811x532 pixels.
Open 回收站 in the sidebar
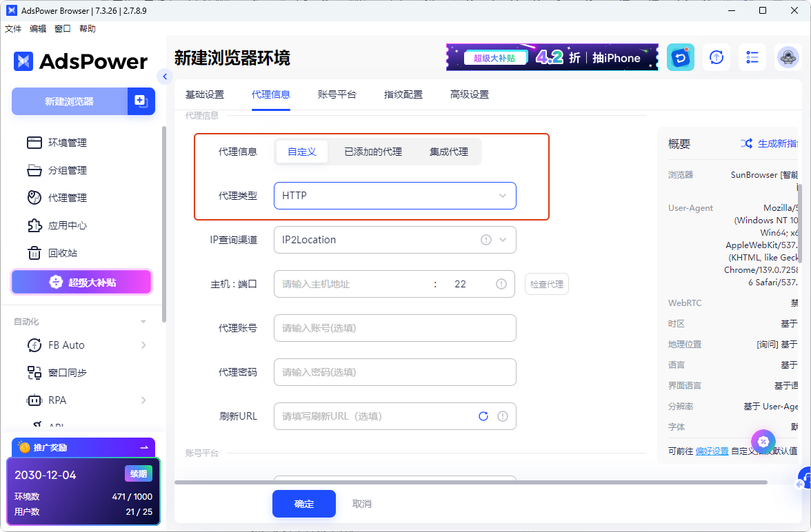(52, 253)
